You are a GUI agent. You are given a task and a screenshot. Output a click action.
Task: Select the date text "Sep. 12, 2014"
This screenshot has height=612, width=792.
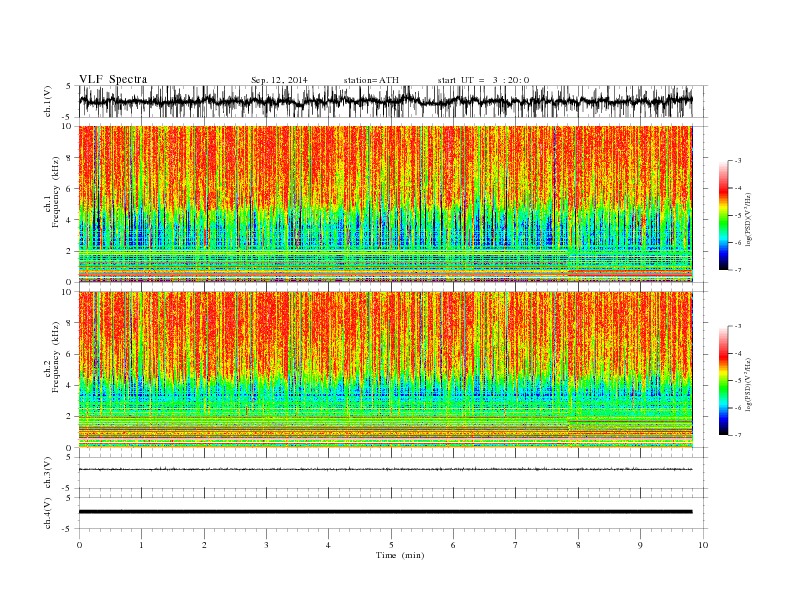click(279, 80)
